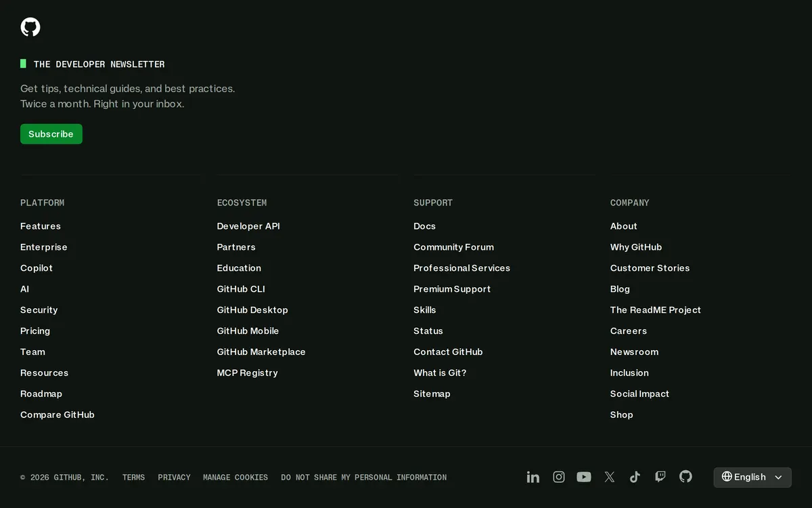Open the Copilot link
Screen dimensions: 812x508
coord(37,268)
